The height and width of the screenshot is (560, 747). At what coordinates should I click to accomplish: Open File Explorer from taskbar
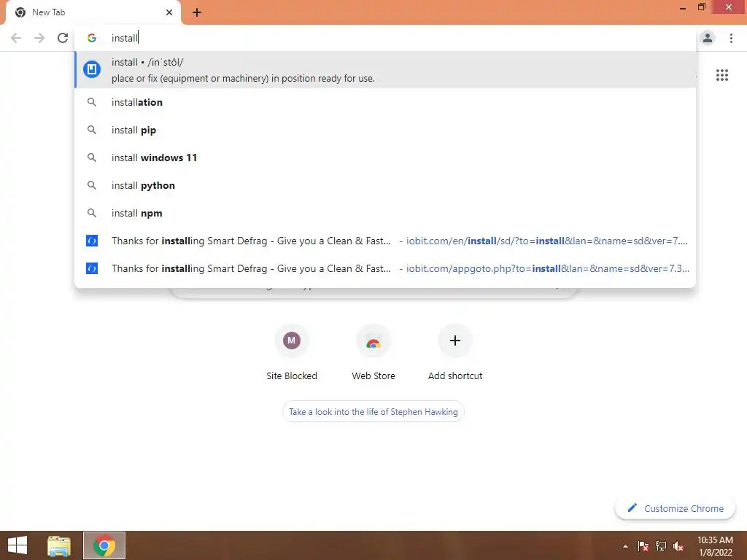(58, 545)
